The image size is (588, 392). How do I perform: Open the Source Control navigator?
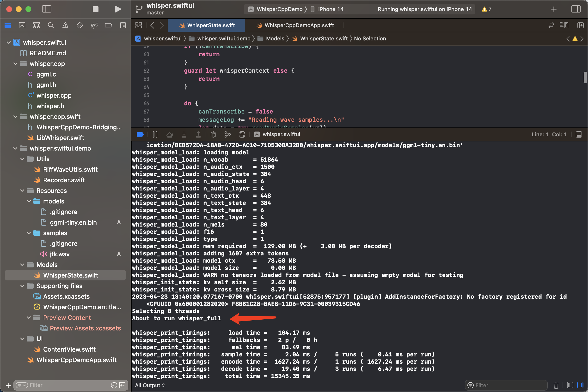click(22, 25)
